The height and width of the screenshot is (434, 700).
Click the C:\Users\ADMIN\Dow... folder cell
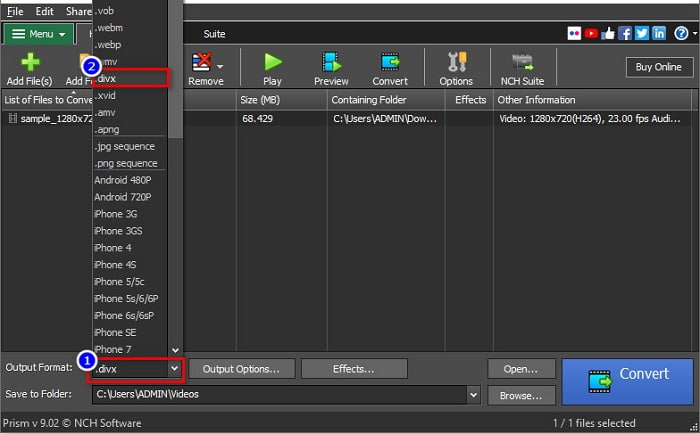click(385, 119)
